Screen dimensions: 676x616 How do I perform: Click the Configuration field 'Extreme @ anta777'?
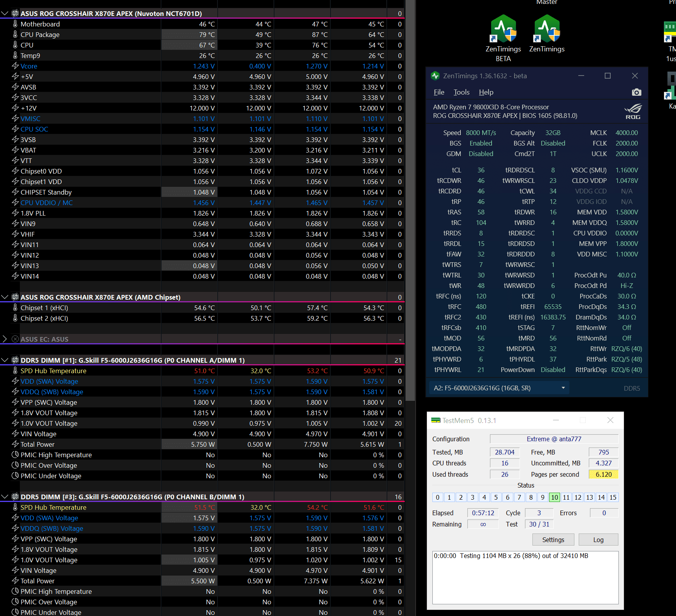(x=554, y=439)
